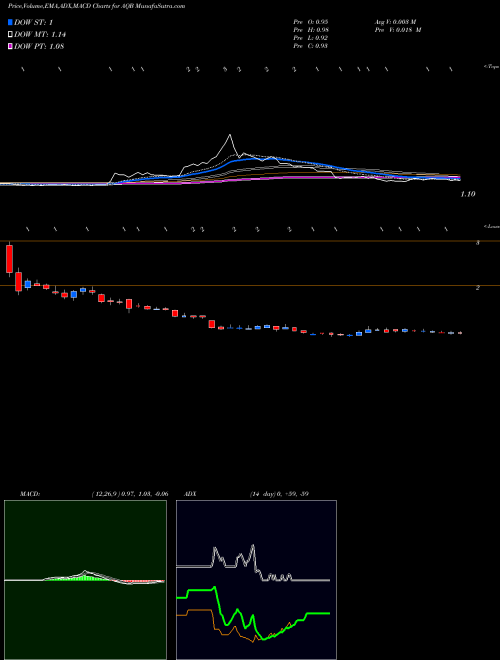Click the peak of the white price line
Viewport: 500px width, 660px height.
[x=230, y=135]
